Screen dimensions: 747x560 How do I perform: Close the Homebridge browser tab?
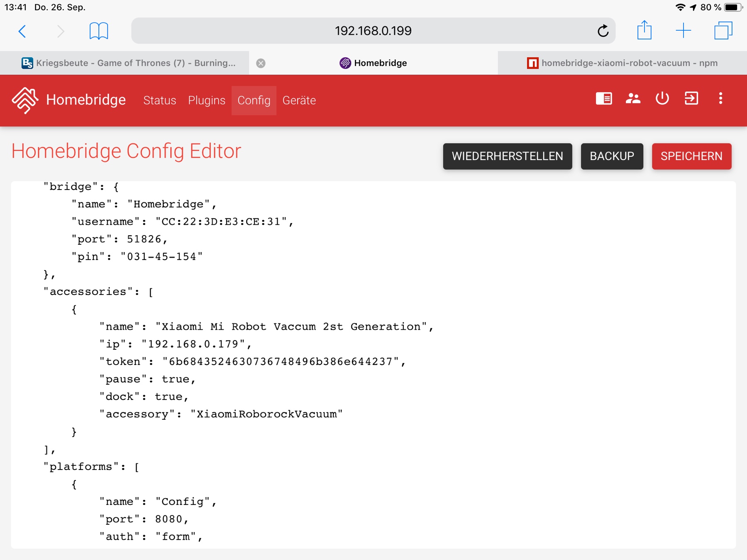tap(261, 63)
